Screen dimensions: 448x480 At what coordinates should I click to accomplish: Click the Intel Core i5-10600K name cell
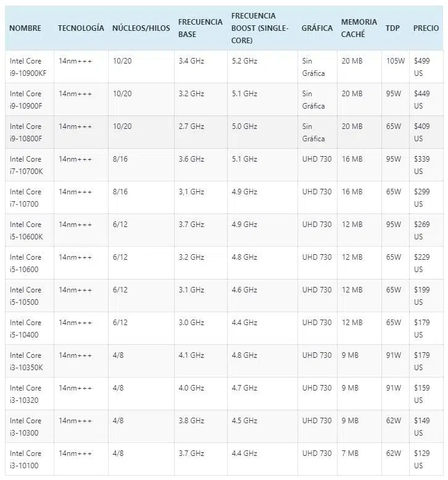click(x=30, y=230)
